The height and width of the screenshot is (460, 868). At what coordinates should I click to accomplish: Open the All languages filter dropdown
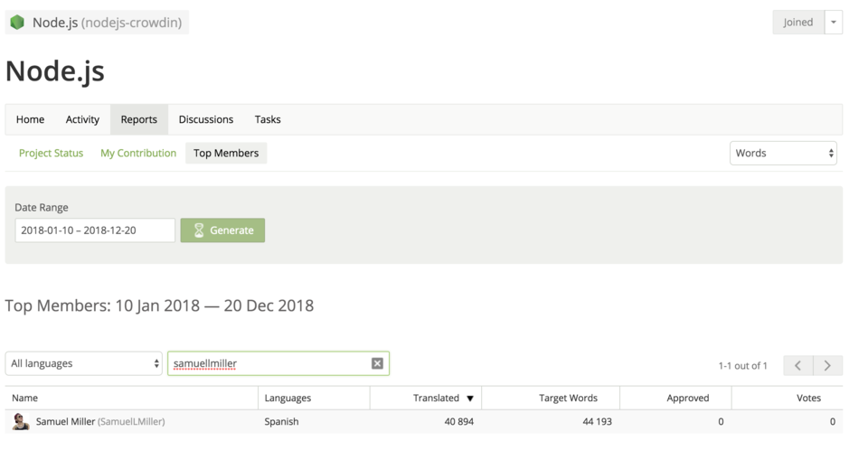[x=83, y=363]
